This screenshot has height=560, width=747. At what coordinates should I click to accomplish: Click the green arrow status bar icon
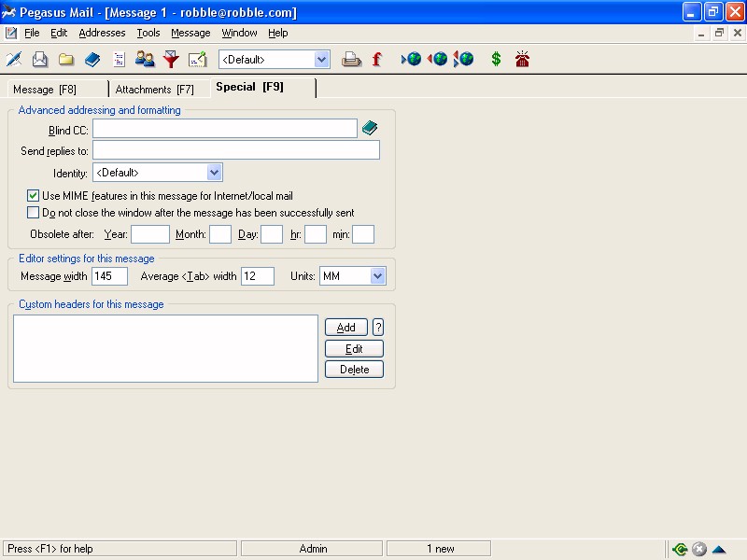click(680, 549)
